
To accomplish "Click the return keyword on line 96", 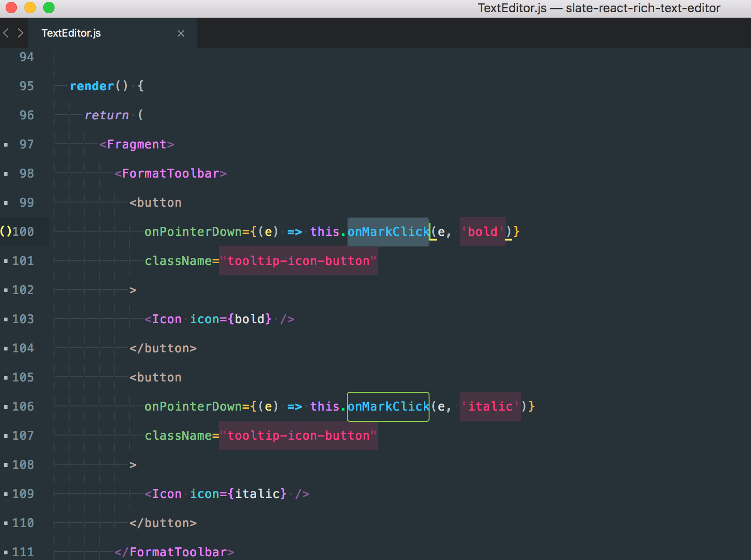I will (107, 115).
